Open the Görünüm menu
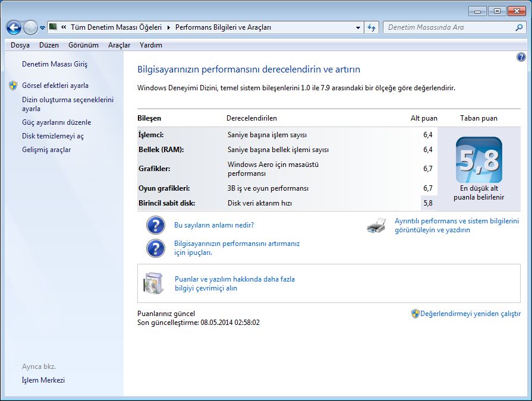The width and height of the screenshot is (532, 401). 83,45
